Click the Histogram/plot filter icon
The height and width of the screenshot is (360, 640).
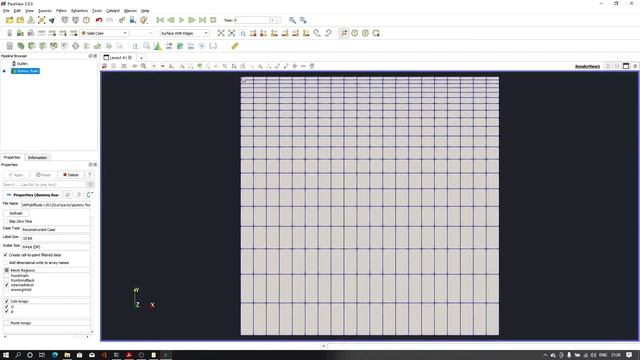tap(158, 46)
